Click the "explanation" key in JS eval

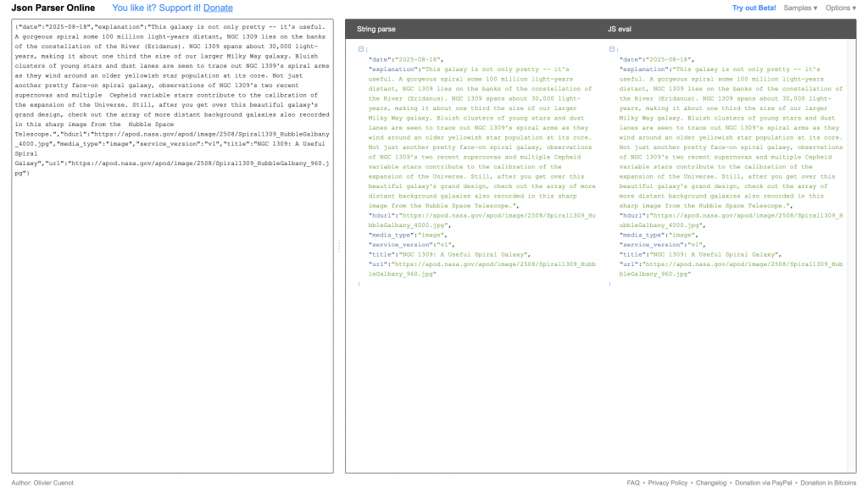pyautogui.click(x=644, y=69)
